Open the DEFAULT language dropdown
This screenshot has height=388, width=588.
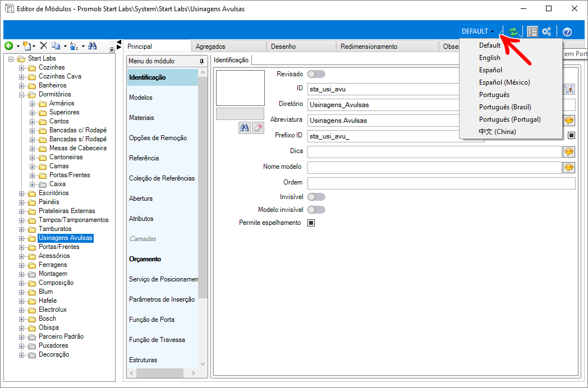click(x=477, y=31)
